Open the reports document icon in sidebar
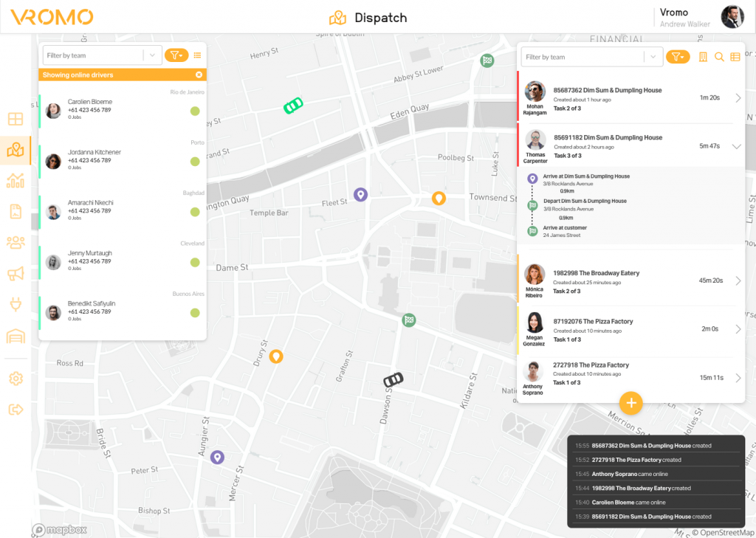Viewport: 756px width, 538px height. coord(15,211)
